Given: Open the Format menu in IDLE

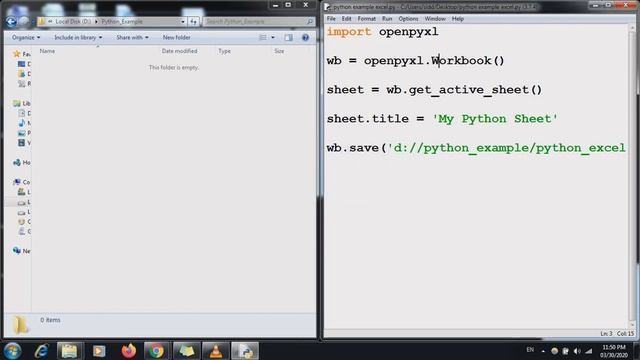Looking at the screenshot, I should [367, 19].
